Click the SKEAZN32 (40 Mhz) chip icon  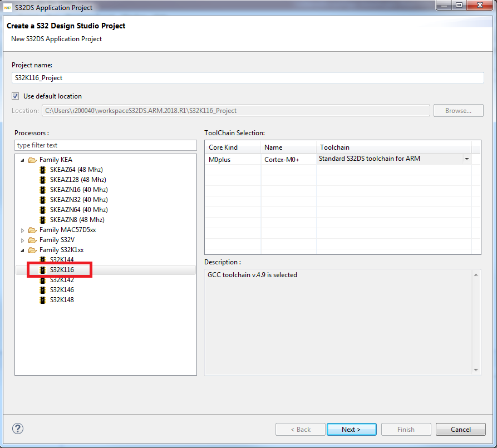[42, 200]
